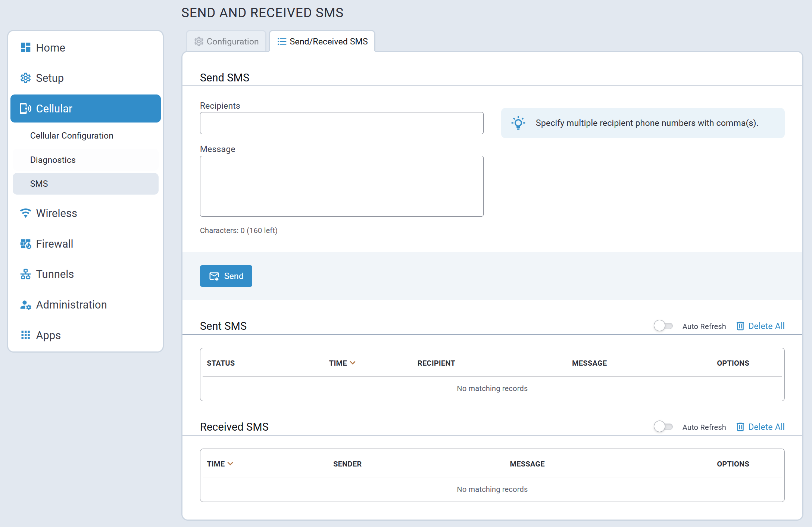Click the Administration user icon
This screenshot has height=527, width=812.
click(x=25, y=305)
